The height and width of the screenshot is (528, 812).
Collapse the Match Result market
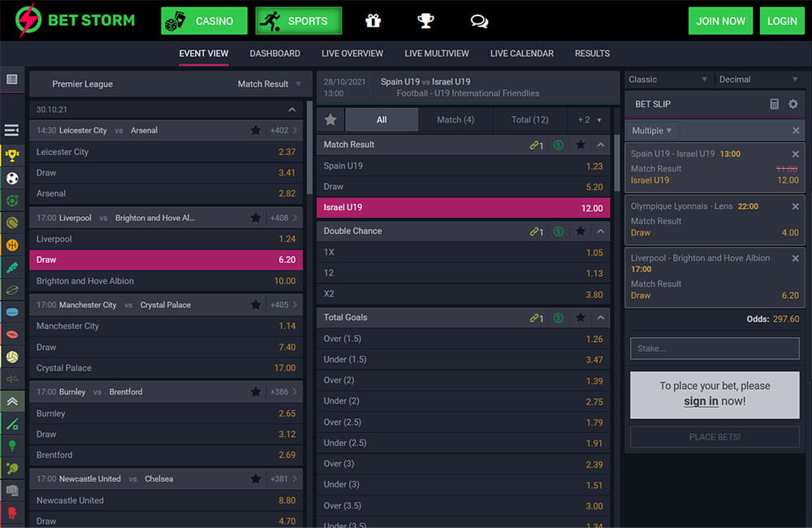click(x=601, y=145)
